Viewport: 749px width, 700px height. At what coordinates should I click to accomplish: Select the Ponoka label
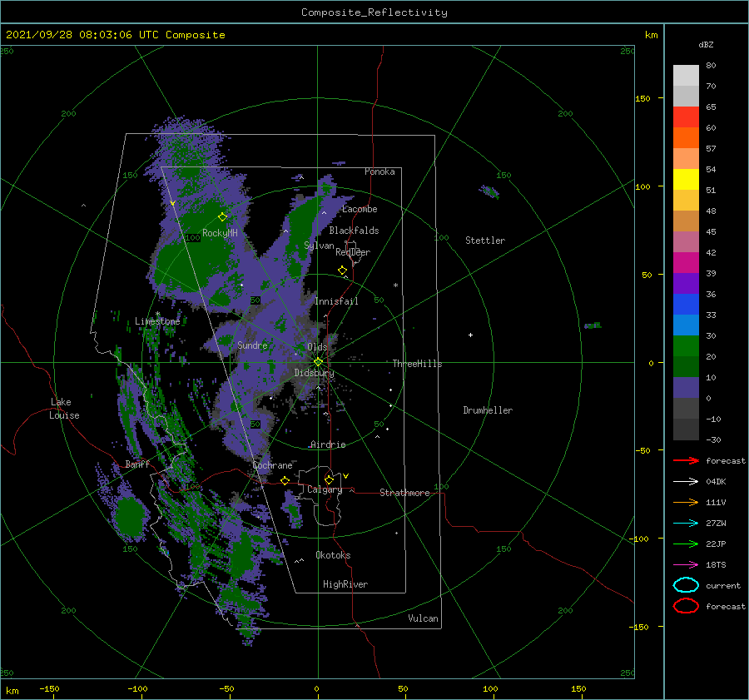(379, 171)
